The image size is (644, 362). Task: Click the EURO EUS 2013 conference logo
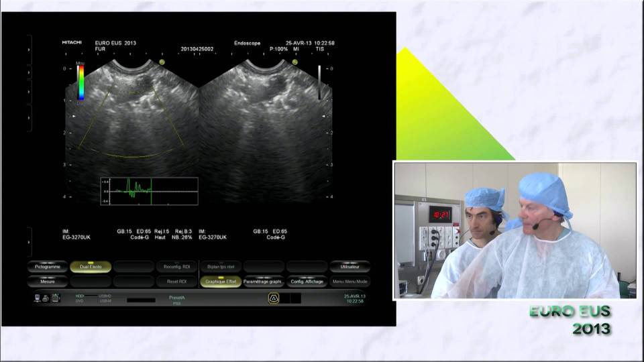click(570, 320)
